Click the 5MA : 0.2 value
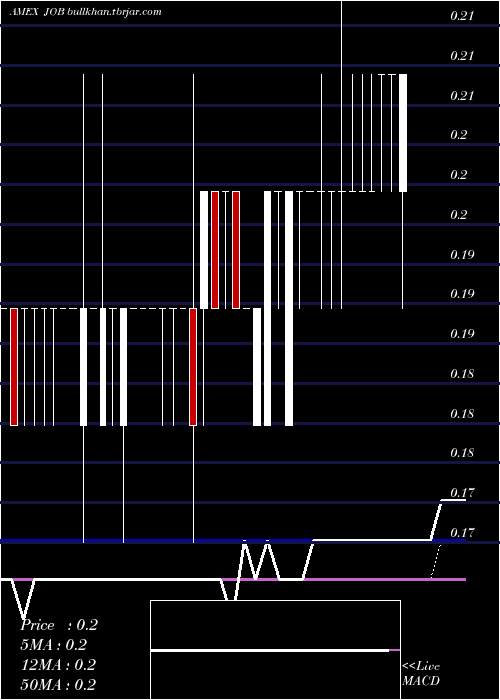 click(x=54, y=645)
